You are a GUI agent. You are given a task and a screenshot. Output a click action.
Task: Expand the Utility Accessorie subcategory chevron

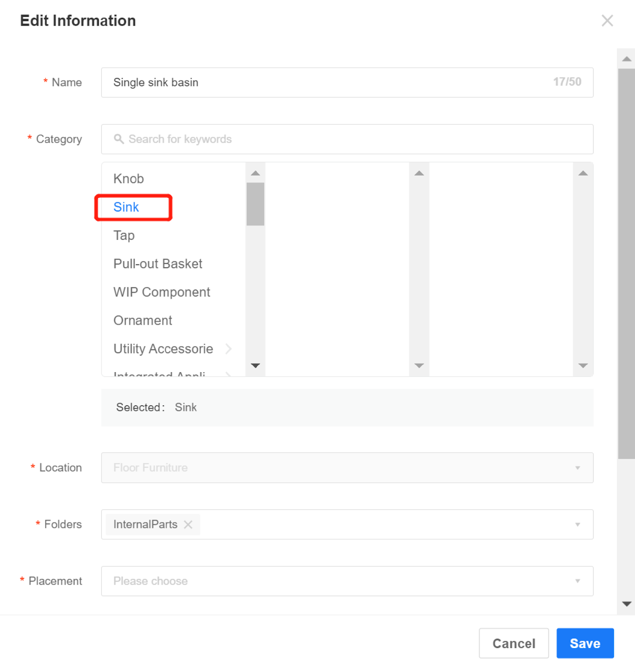coord(229,349)
